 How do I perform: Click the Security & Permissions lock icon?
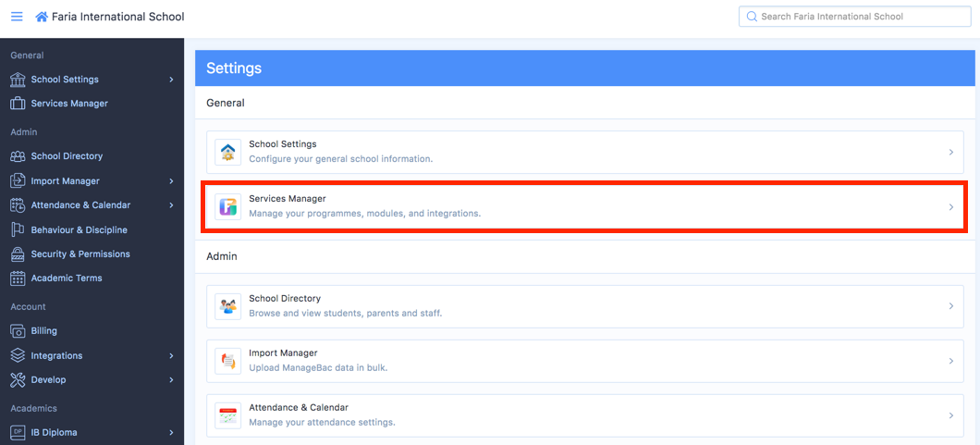click(x=18, y=253)
